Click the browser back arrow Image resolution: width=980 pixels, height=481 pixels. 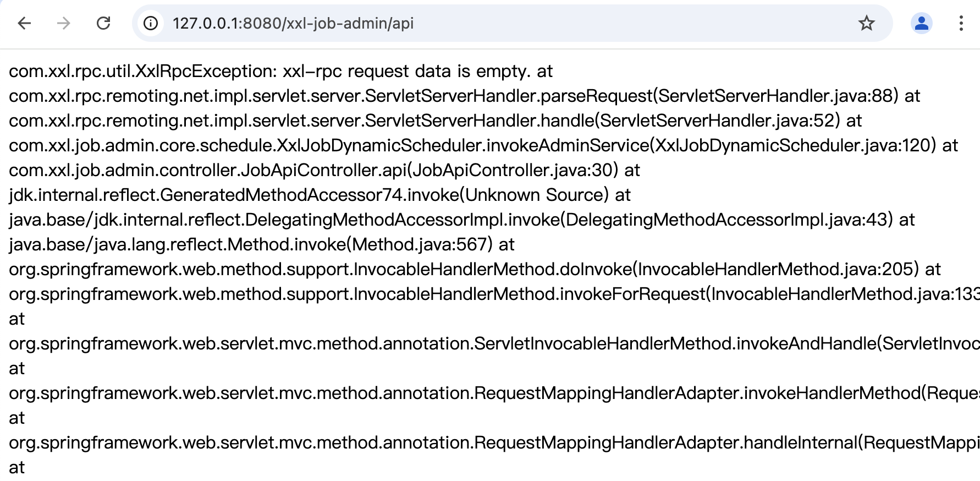[x=24, y=23]
